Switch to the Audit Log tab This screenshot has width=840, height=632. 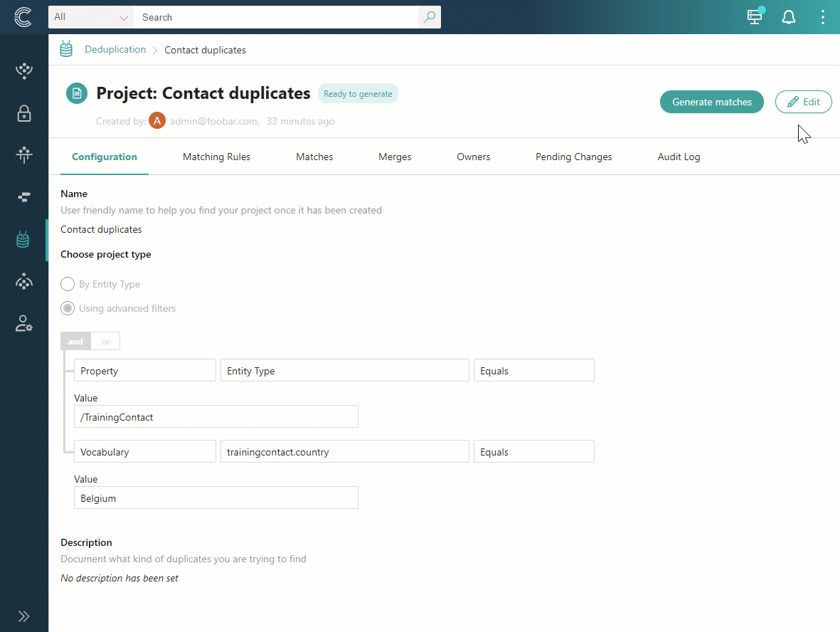pos(679,157)
